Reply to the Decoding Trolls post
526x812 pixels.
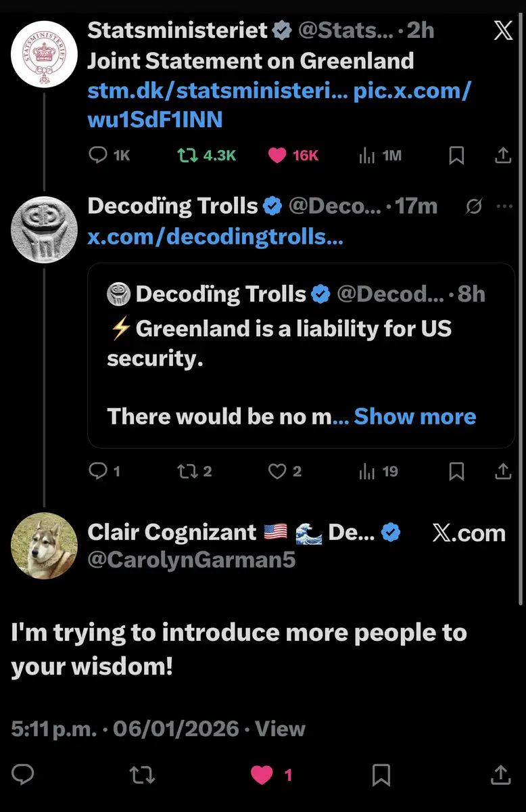[x=99, y=471]
